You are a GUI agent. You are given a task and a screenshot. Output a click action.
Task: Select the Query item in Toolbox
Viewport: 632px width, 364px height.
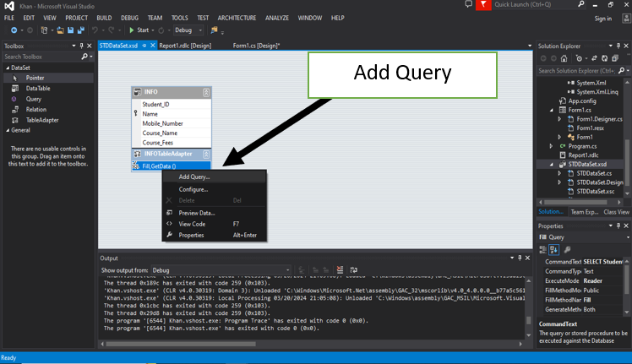(34, 99)
